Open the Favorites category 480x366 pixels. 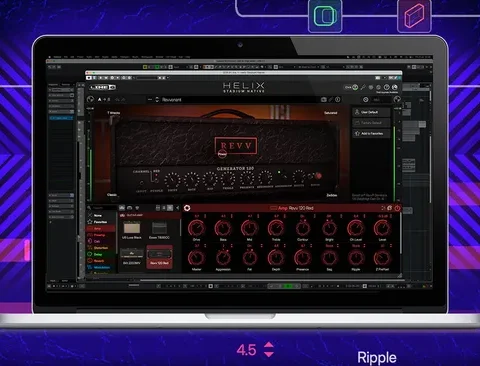(x=101, y=222)
